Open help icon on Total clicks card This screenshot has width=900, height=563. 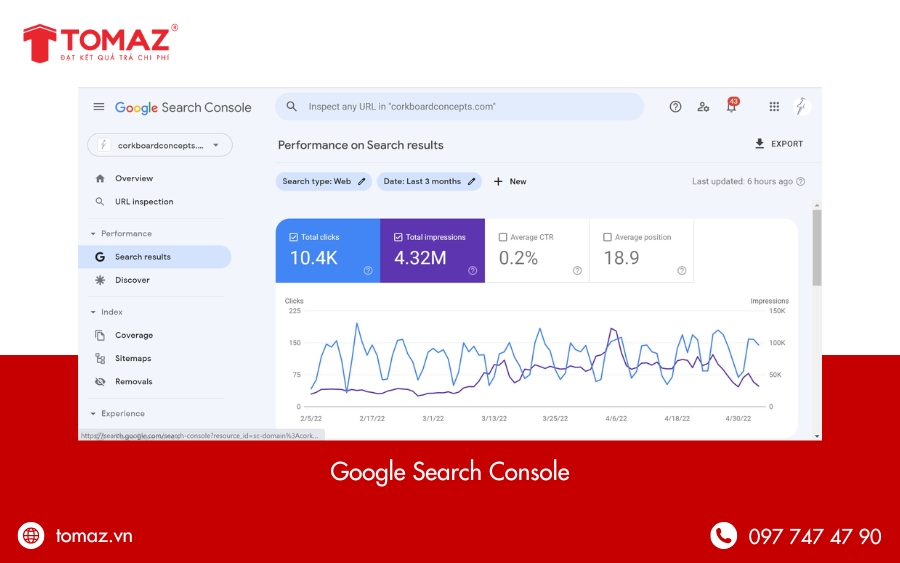[x=368, y=270]
